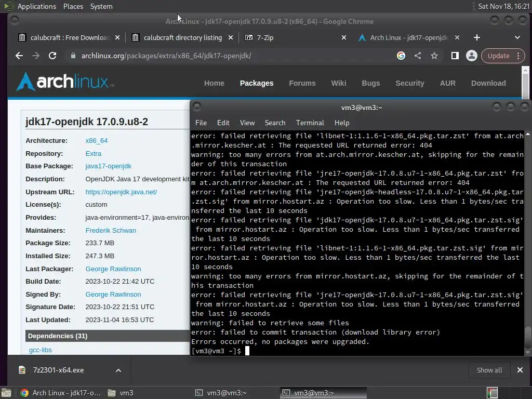Close the 7-Zip tab
This screenshot has width=532, height=399.
(344, 37)
